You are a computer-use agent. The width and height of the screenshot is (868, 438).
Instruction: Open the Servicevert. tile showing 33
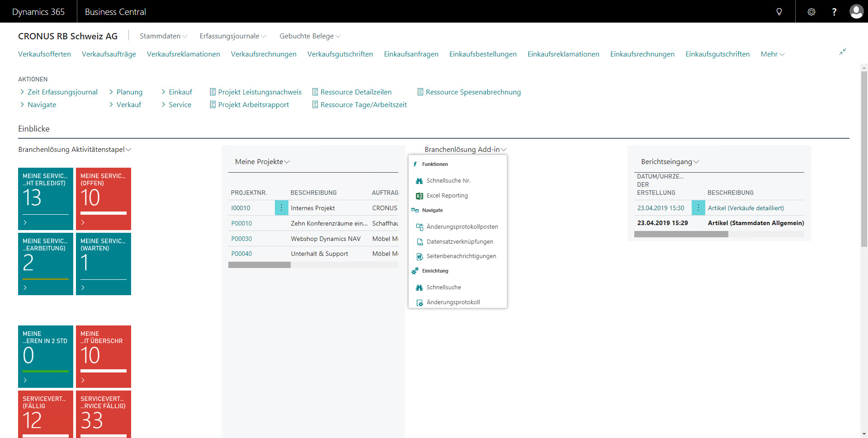coord(104,414)
